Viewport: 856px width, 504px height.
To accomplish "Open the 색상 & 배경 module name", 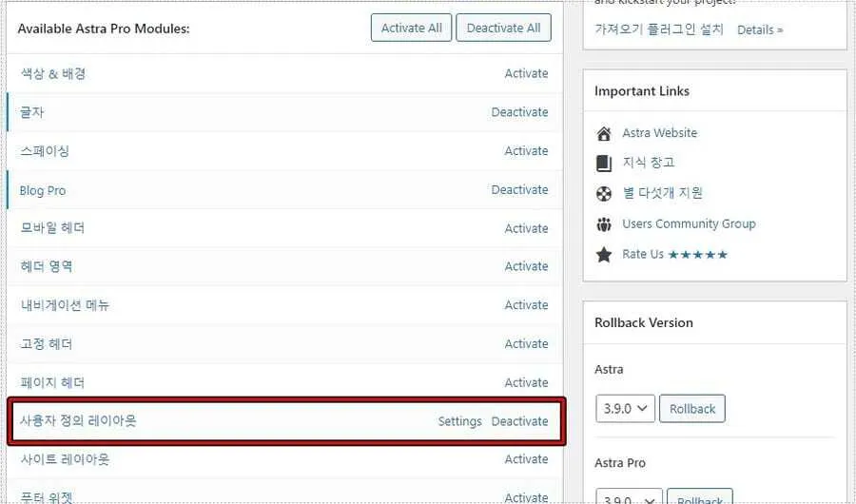I will tap(53, 74).
